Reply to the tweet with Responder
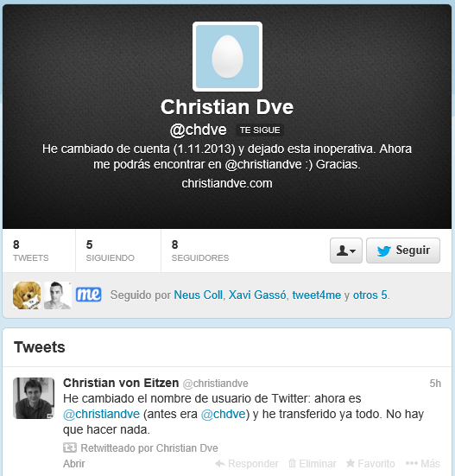455x476 pixels. pos(247,464)
